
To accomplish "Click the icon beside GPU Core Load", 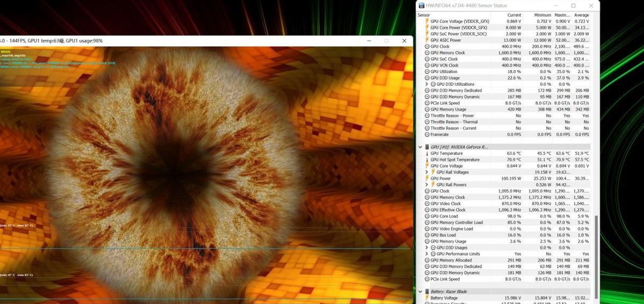I will 427,216.
